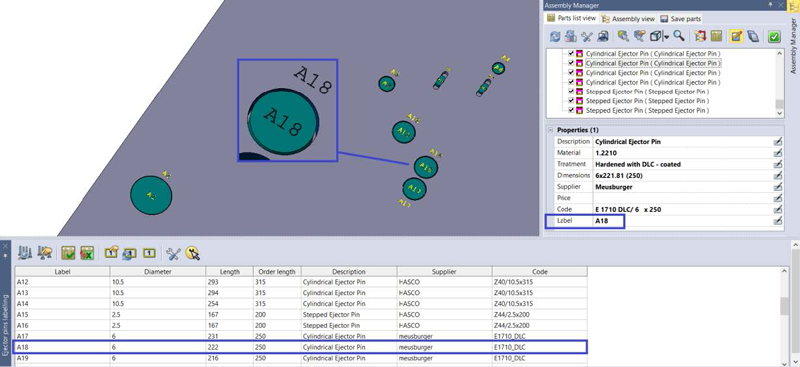Screen dimensions: 800x367
Task: Switch to Parts list view tab
Action: click(571, 18)
